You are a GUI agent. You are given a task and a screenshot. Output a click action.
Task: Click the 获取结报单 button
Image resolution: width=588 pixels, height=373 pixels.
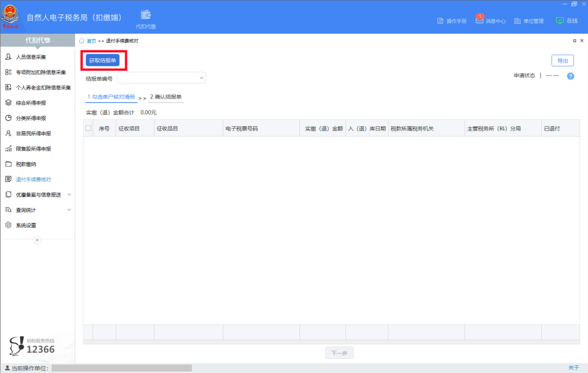coord(102,60)
